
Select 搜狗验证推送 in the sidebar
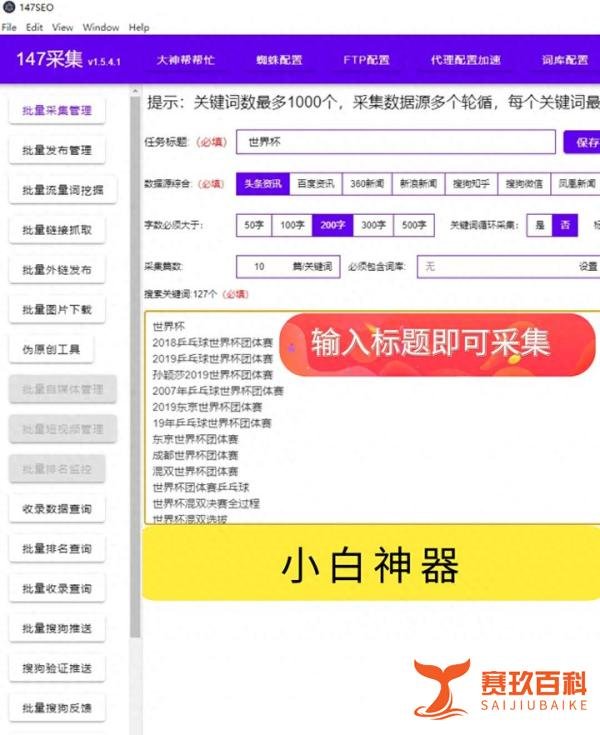(x=57, y=668)
